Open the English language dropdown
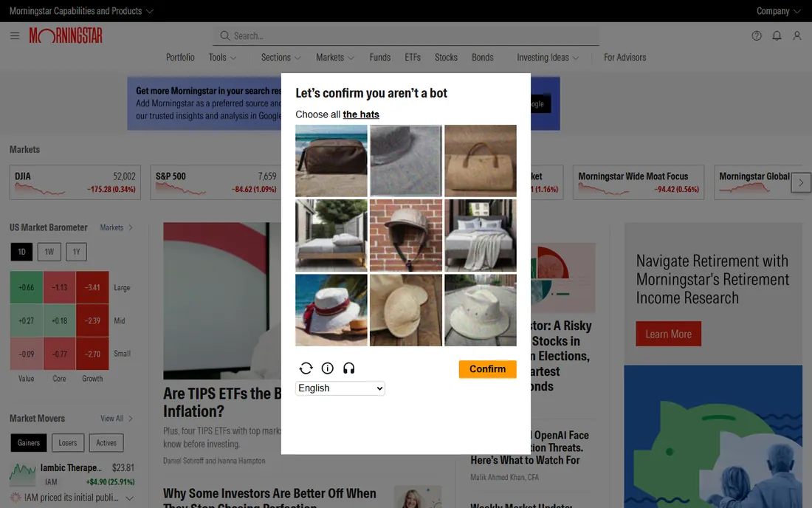 coord(340,388)
